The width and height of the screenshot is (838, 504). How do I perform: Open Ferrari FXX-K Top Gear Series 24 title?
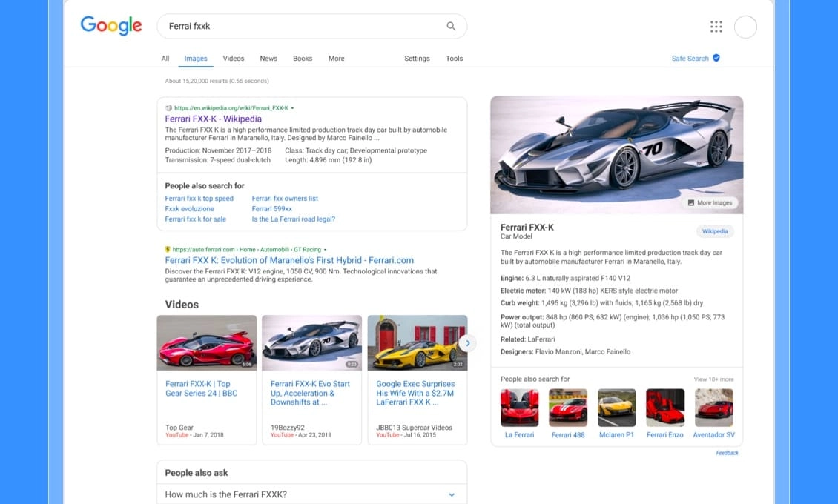[x=202, y=388]
